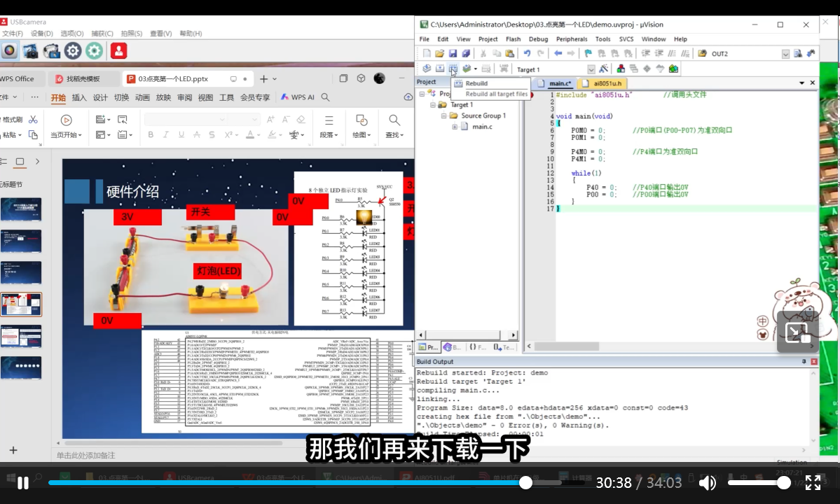
Task: Click the WPS AI button
Action: 298,97
